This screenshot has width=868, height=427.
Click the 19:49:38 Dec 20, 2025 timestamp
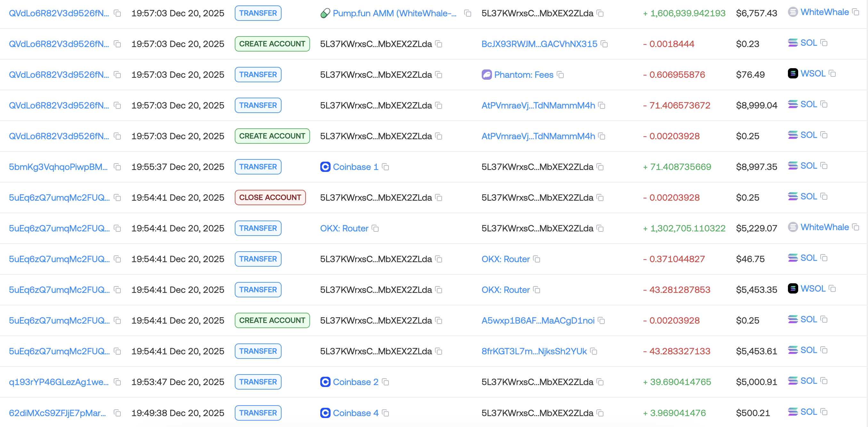[x=177, y=413]
